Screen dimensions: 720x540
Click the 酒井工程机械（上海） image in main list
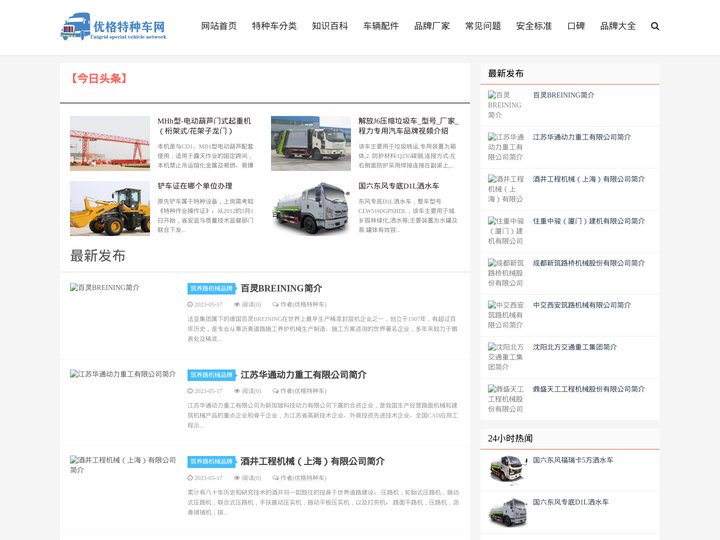click(x=123, y=465)
